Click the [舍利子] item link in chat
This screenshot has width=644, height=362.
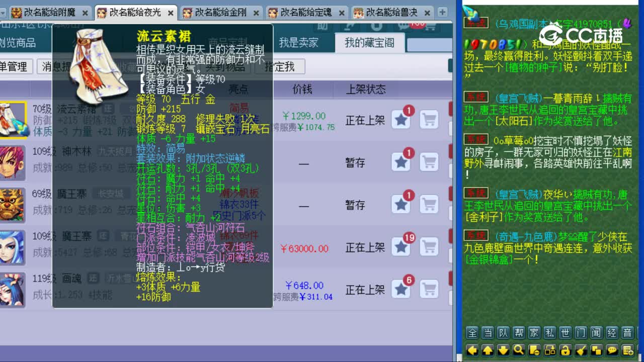pyautogui.click(x=484, y=217)
